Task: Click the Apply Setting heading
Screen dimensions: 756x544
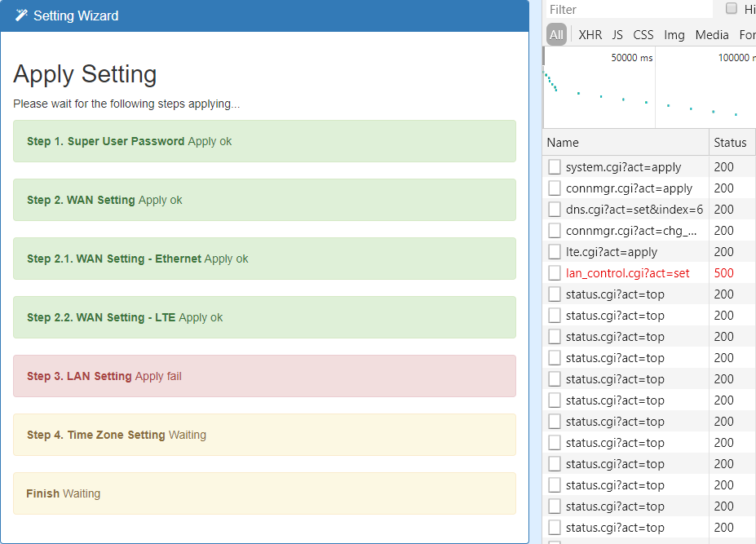Action: coord(85,74)
